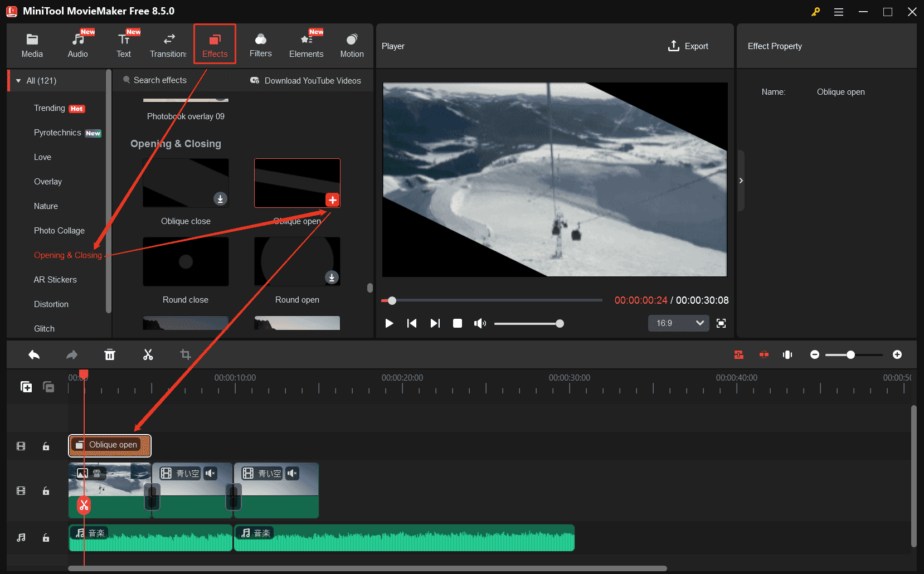Select the Distortion effects category
924x574 pixels.
point(51,304)
